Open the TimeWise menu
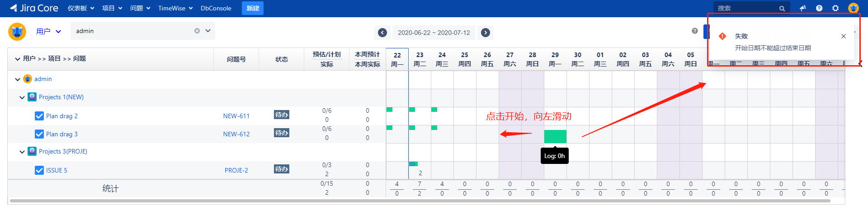This screenshot has height=216, width=868. [175, 8]
